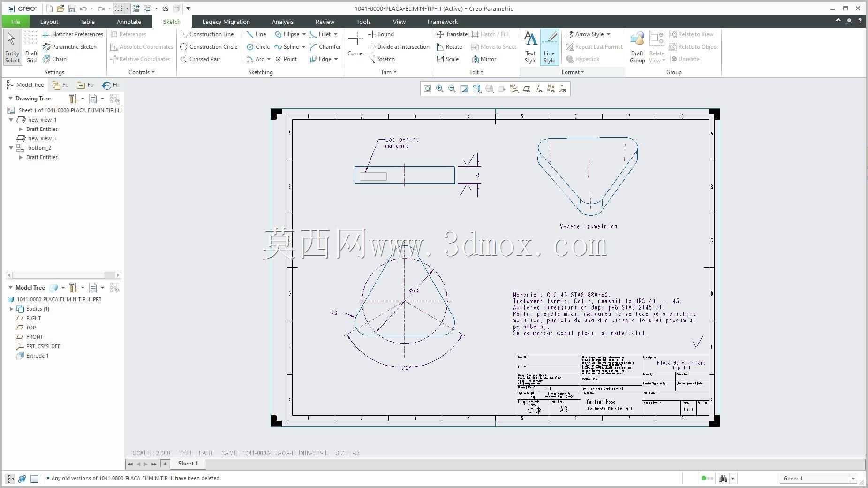Zoom in using graphics toolbar magnifier
This screenshot has width=868, height=488.
439,89
